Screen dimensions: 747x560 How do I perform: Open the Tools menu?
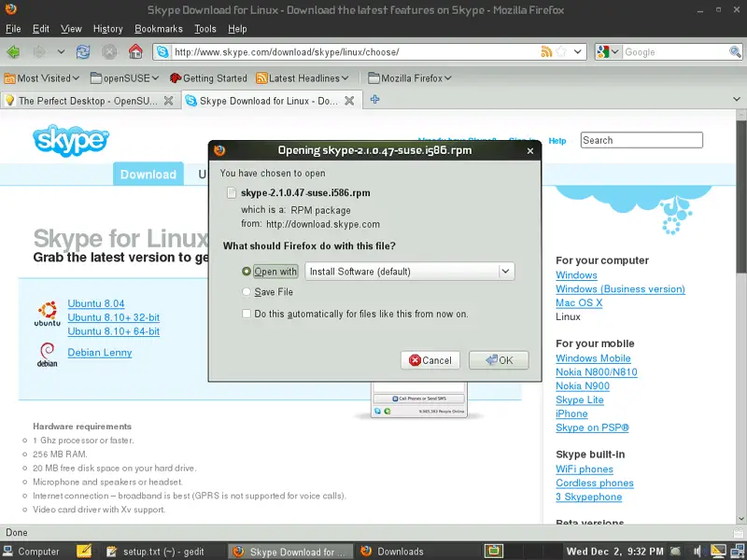(205, 29)
